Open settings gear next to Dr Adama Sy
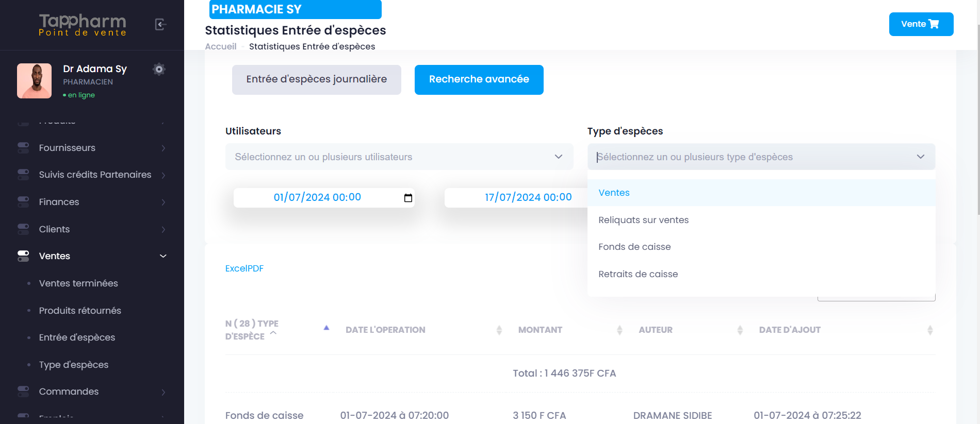This screenshot has width=980, height=424. [x=159, y=69]
